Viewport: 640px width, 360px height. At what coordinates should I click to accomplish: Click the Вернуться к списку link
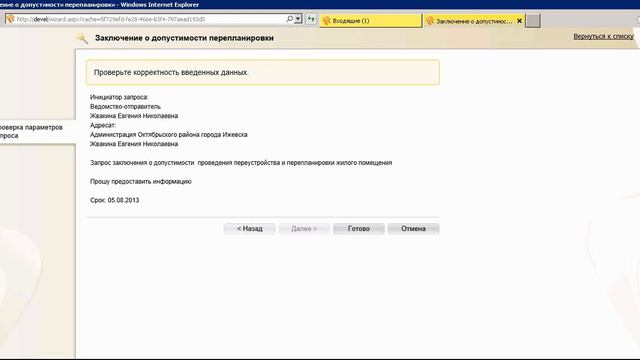[603, 36]
